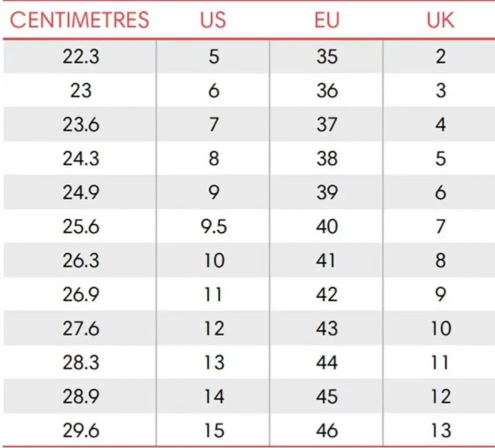Select EU size 40 cell
This screenshot has height=448, width=495.
327,227
